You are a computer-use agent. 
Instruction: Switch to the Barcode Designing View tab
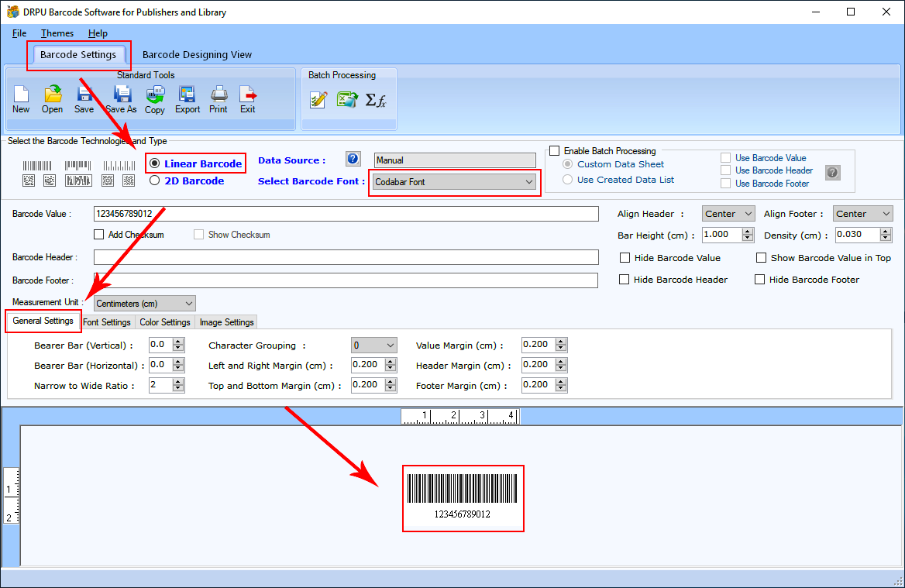tap(197, 55)
